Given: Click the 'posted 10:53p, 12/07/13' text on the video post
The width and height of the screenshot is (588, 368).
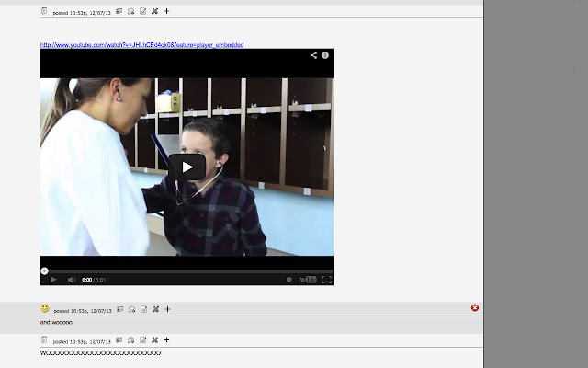Looking at the screenshot, I should (82, 13).
